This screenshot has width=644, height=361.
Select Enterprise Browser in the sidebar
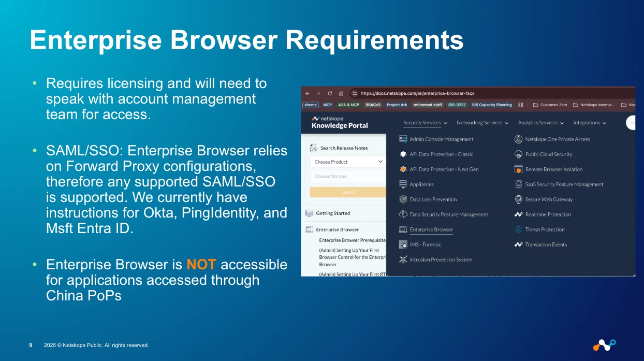click(x=338, y=229)
